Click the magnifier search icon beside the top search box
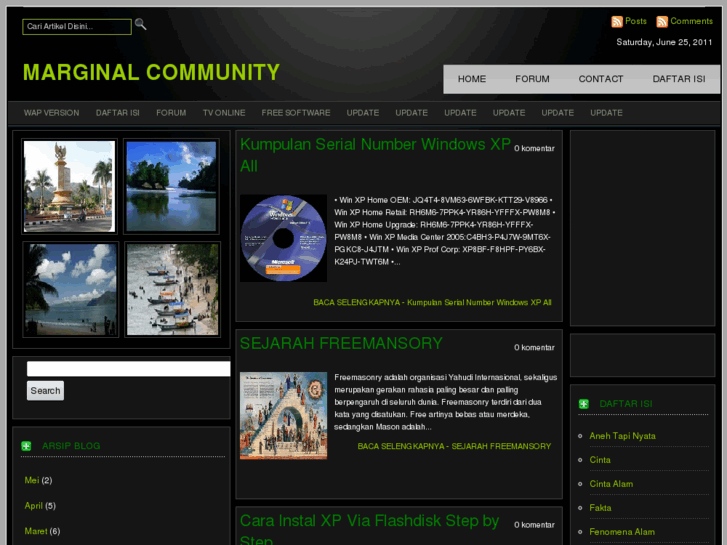The image size is (727, 545). [140, 25]
